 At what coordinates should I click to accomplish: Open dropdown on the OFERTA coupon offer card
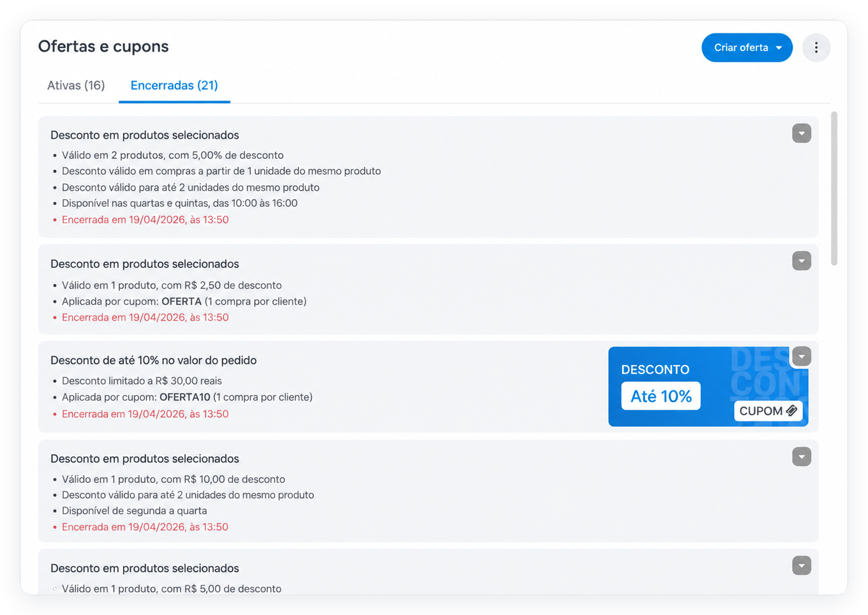(802, 261)
